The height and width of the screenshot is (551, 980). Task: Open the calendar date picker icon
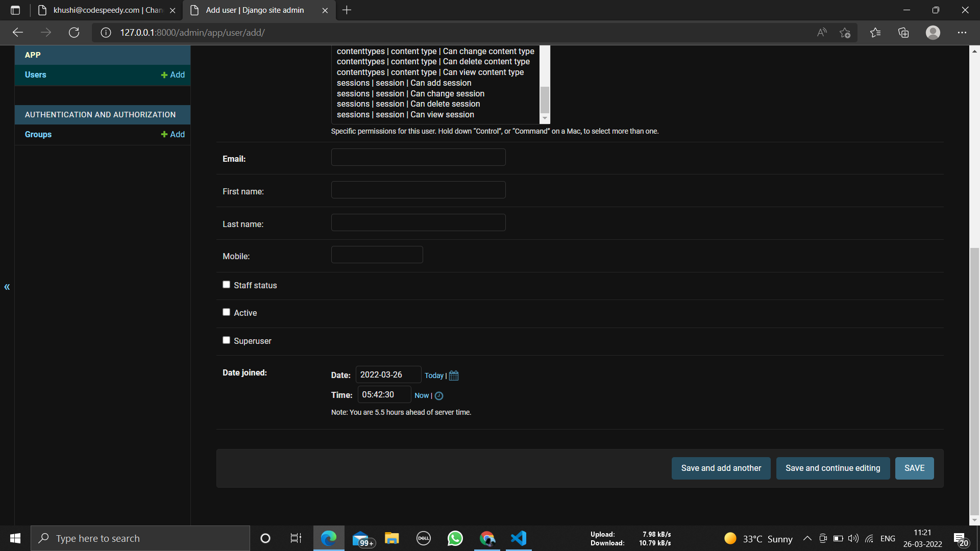click(x=454, y=375)
